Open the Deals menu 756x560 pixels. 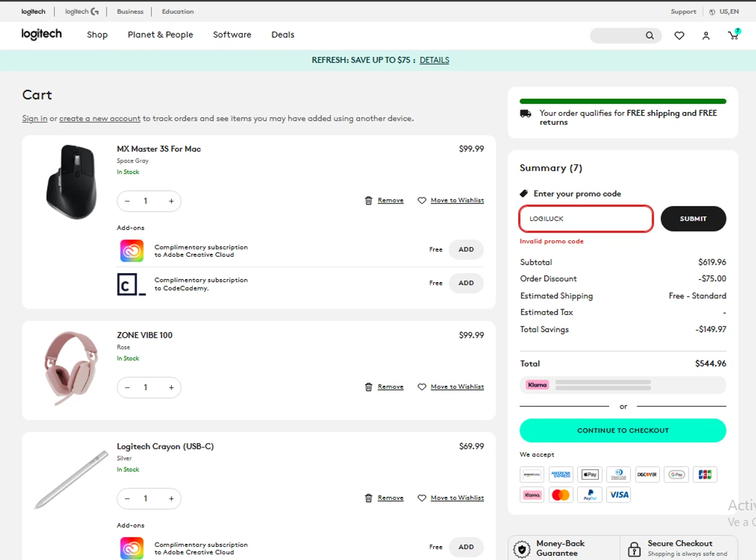(283, 35)
